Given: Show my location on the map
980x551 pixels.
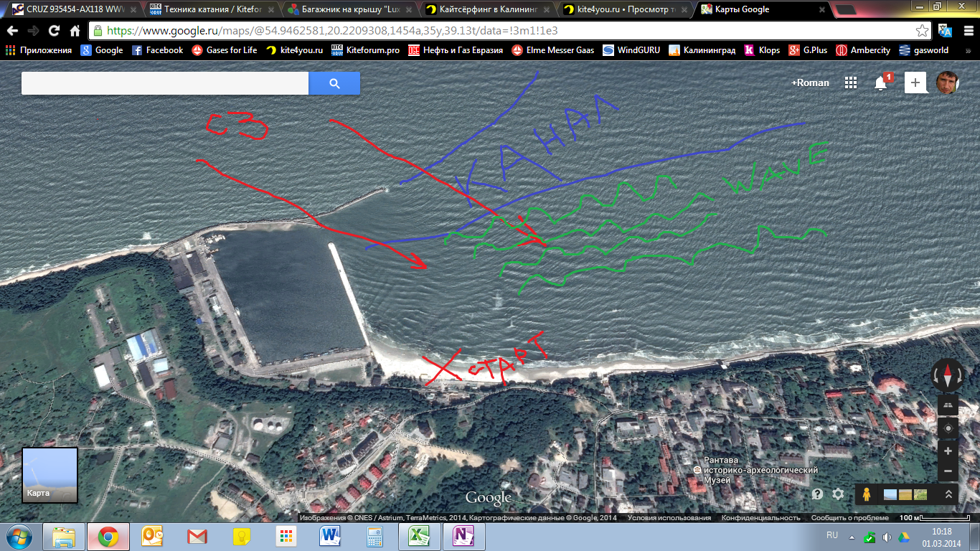Looking at the screenshot, I should 948,428.
